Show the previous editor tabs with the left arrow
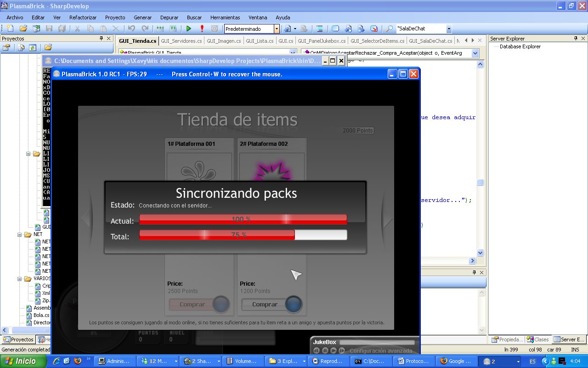Image resolution: width=588 pixels, height=368 pixels. pyautogui.click(x=466, y=40)
